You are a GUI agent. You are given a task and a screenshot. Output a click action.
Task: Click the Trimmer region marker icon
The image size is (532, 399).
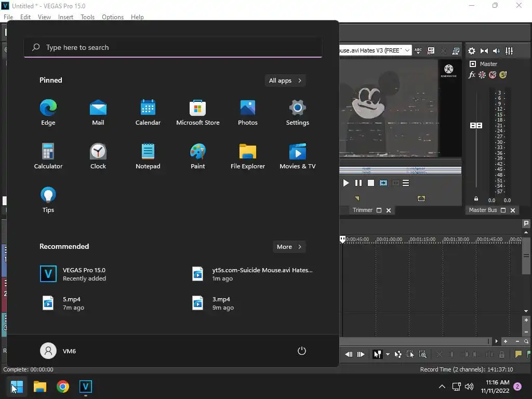421,198
